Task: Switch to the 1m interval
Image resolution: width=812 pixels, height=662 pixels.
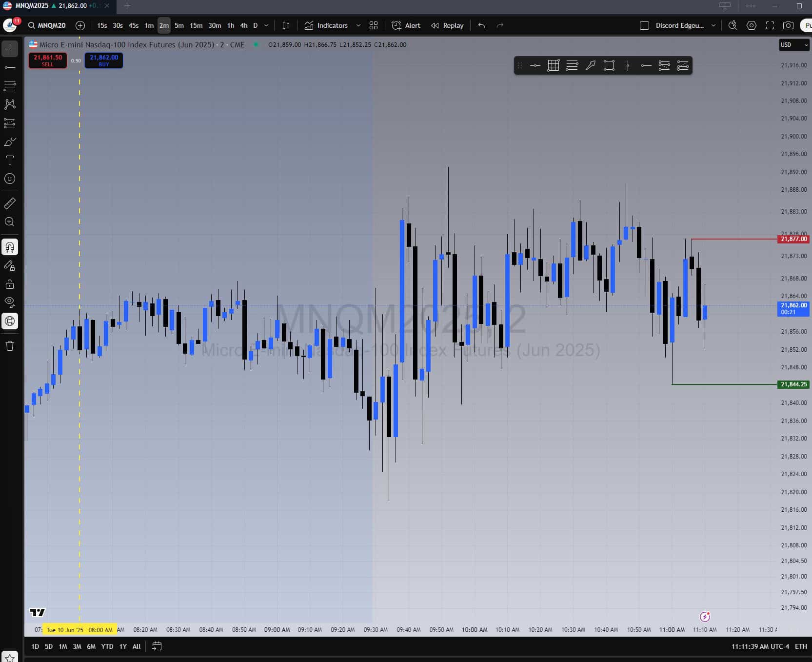Action: [149, 25]
